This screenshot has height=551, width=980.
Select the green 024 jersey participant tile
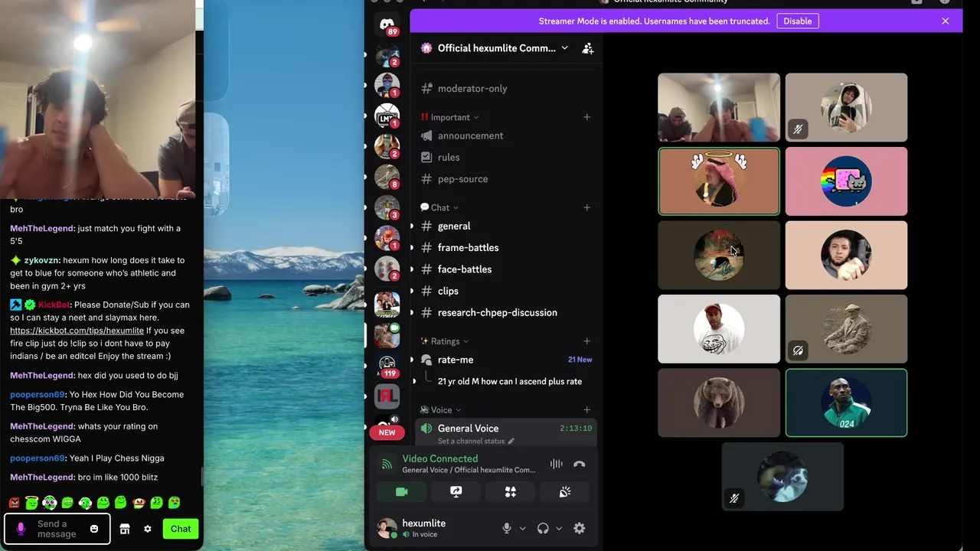846,403
